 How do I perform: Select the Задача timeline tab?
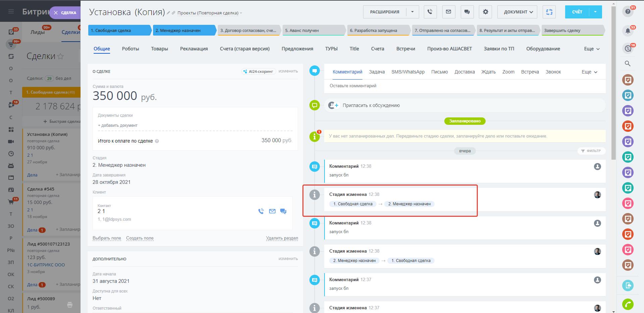[x=377, y=72]
